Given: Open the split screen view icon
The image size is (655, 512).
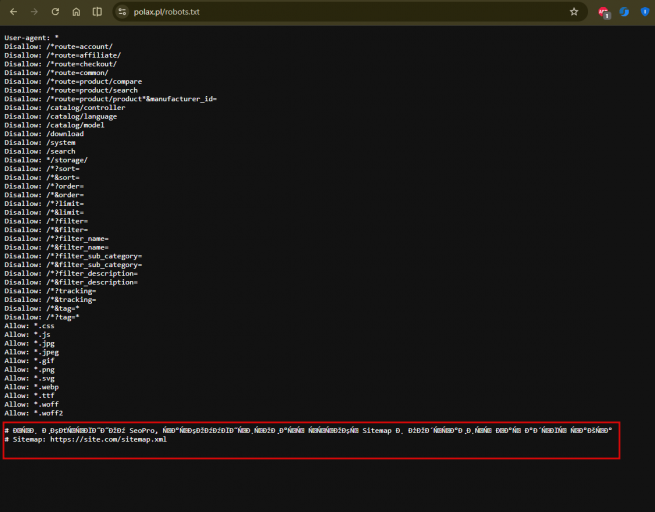Looking at the screenshot, I should (x=97, y=12).
